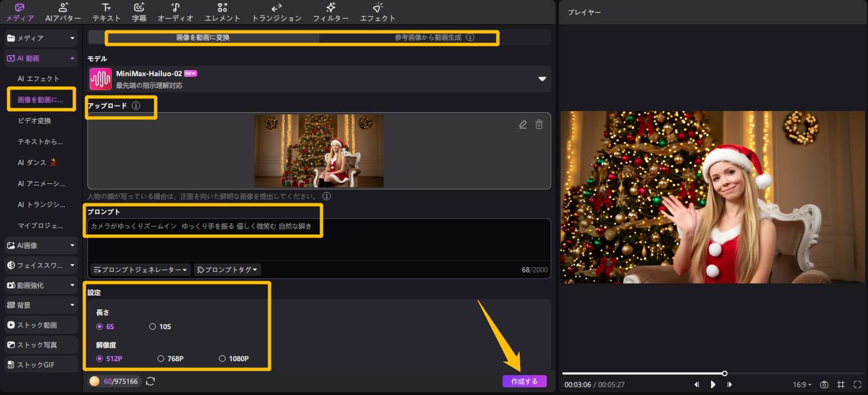
Task: Open マイプロジェ... in the sidebar
Action: [x=40, y=225]
